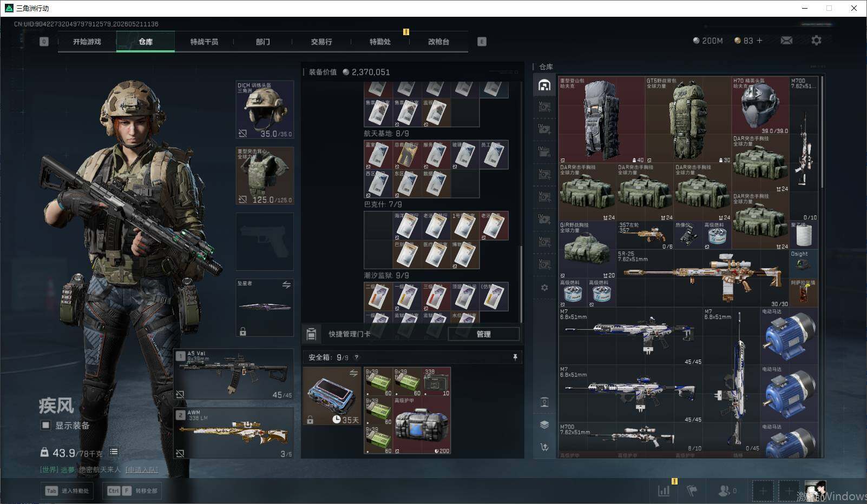
Task: Click the 转移全部 button
Action: [133, 490]
